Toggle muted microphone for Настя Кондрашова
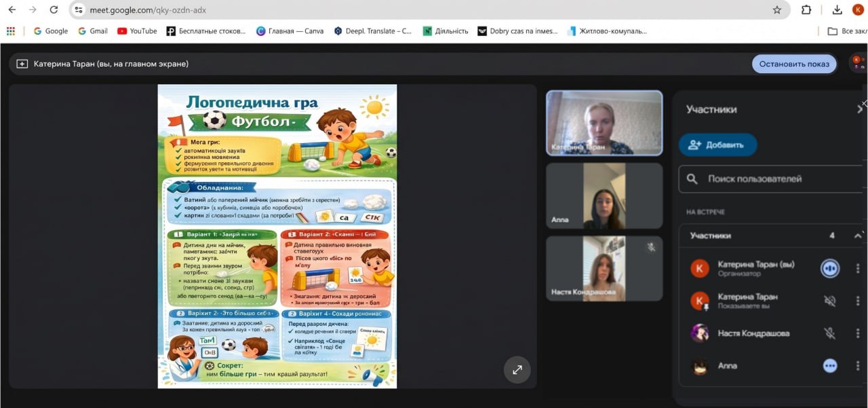 click(829, 333)
